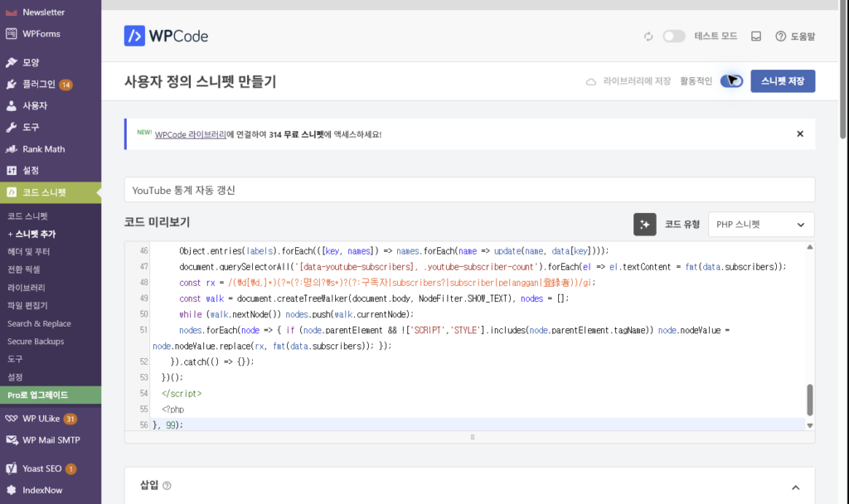
Task: Click the <?php line 55
Action: pyautogui.click(x=172, y=409)
